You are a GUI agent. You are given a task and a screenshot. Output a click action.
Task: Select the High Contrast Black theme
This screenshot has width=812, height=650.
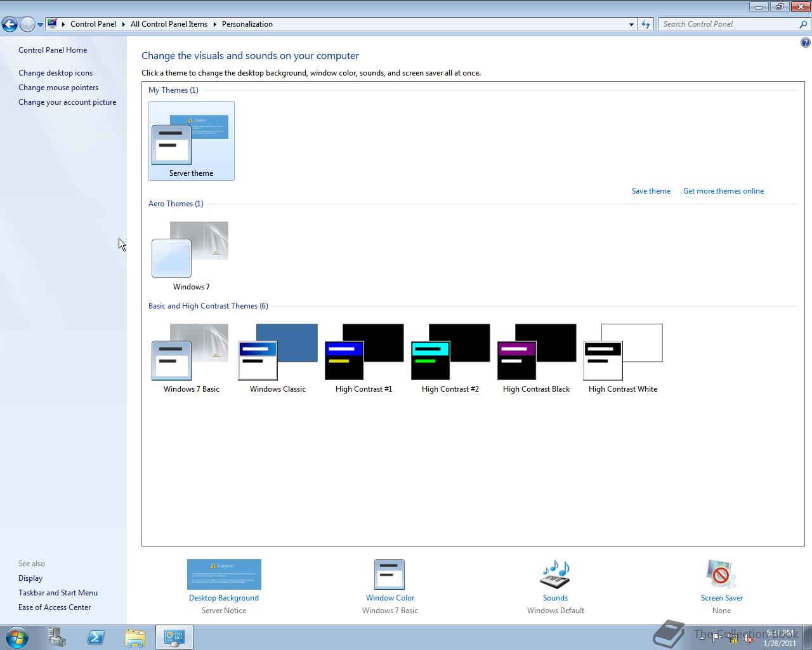coord(537,358)
